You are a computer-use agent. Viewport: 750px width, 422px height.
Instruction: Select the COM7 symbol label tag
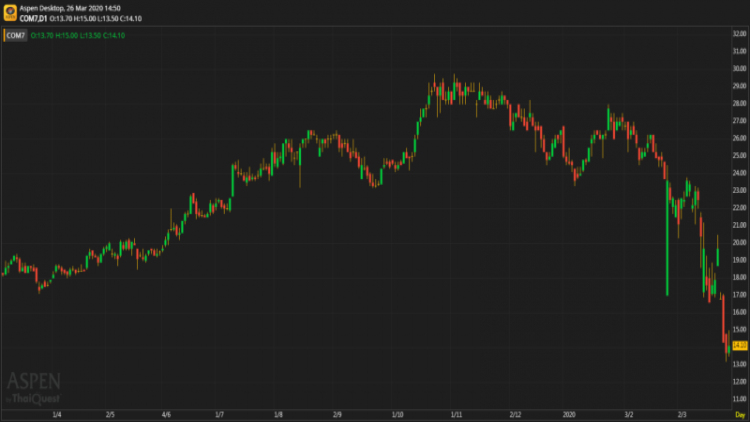[x=15, y=35]
